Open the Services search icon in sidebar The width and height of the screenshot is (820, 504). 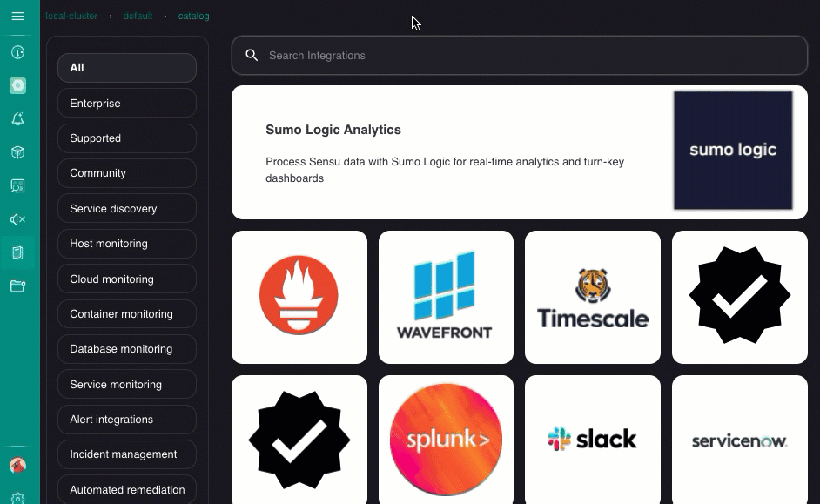(17, 186)
